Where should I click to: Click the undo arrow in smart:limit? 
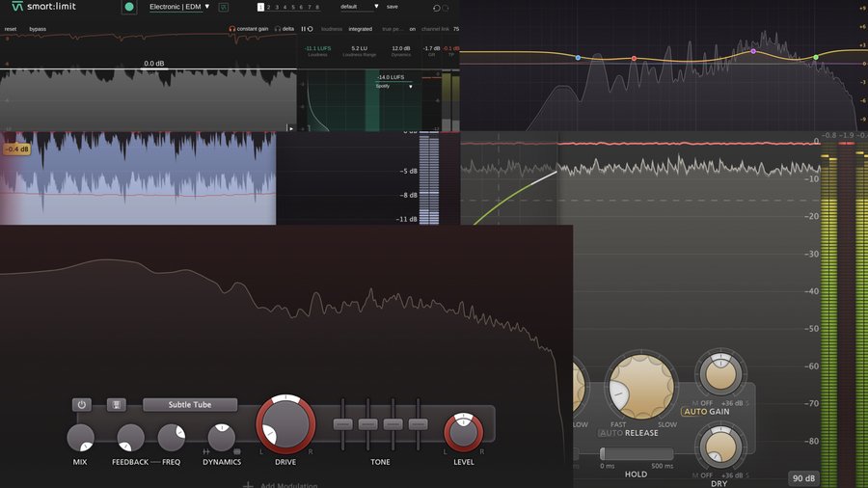436,8
